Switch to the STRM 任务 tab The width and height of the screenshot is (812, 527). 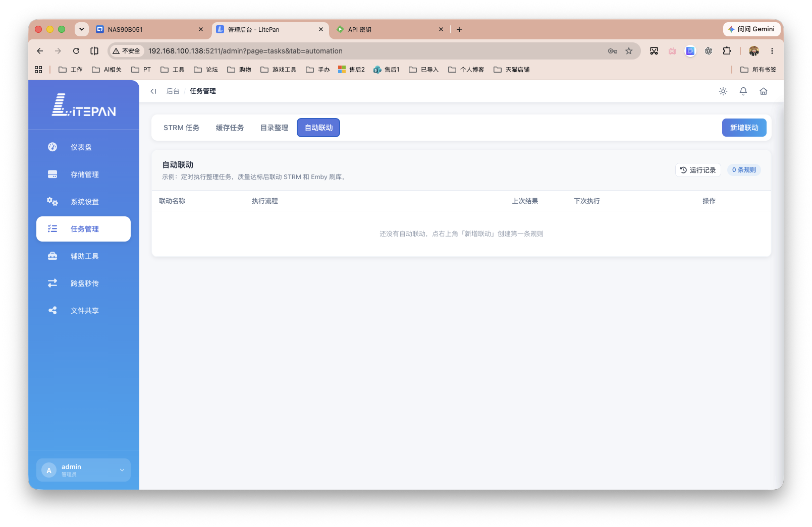coord(181,128)
